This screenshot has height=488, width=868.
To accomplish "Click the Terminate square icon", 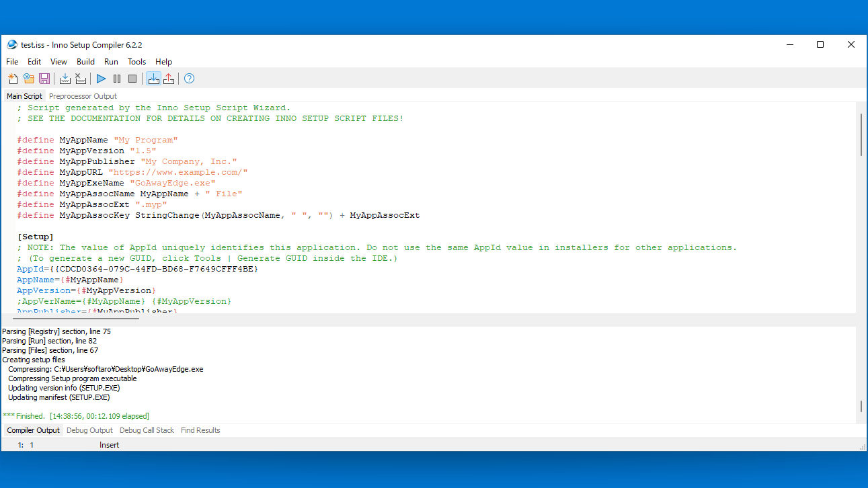I will (132, 79).
